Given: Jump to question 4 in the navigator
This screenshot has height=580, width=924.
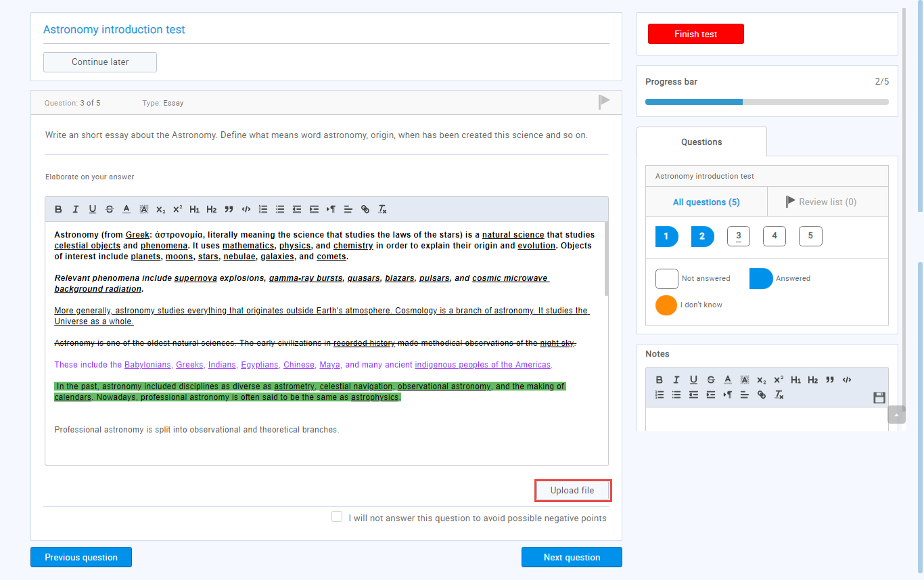Looking at the screenshot, I should 774,236.
